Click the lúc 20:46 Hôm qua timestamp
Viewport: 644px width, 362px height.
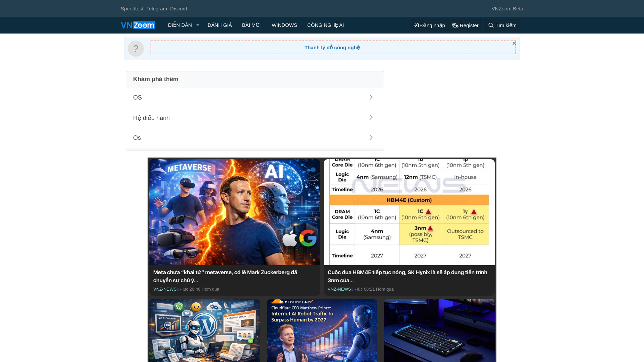tap(201, 289)
